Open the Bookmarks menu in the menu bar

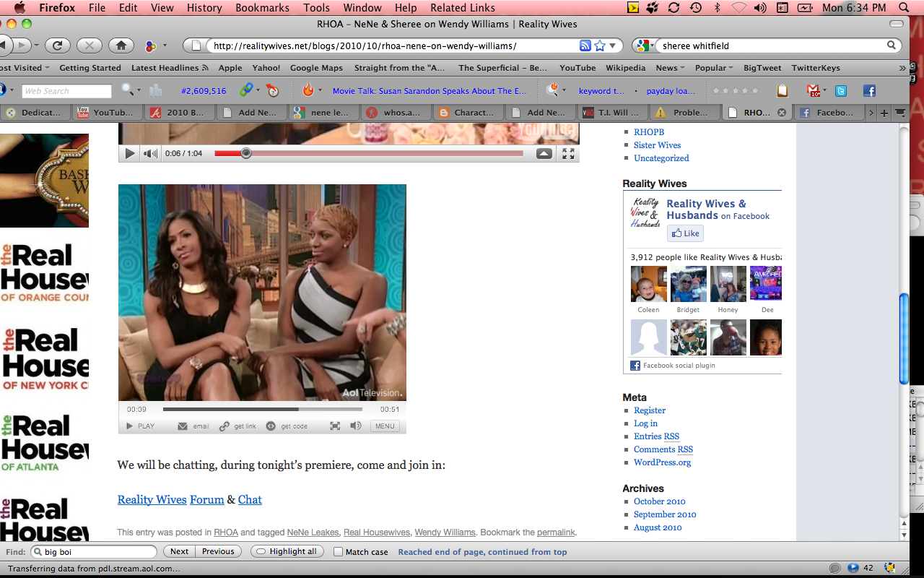tap(263, 8)
